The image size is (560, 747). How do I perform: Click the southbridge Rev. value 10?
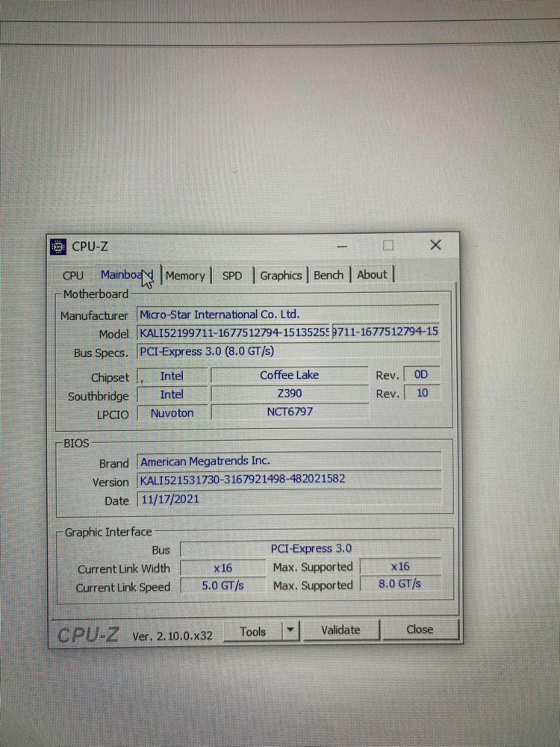421,393
